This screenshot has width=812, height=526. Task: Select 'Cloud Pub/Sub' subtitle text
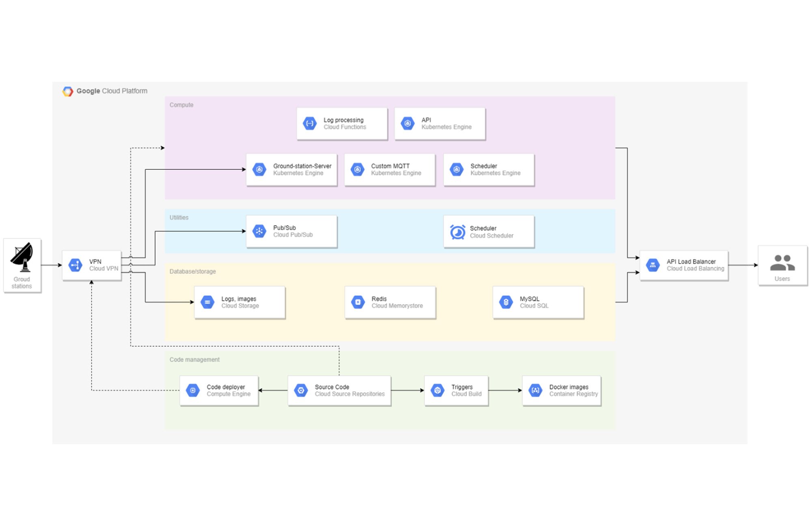(x=293, y=235)
